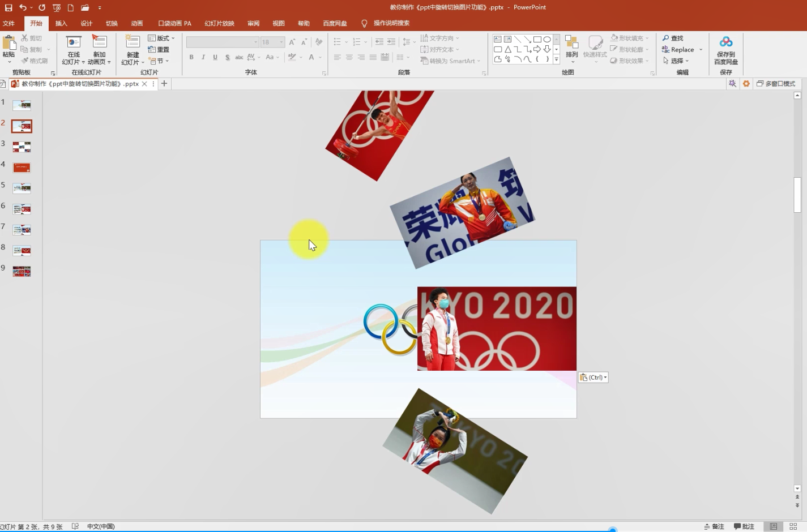Viewport: 807px width, 532px height.
Task: Open the Paste Options (Ctrl) dropdown
Action: point(593,377)
